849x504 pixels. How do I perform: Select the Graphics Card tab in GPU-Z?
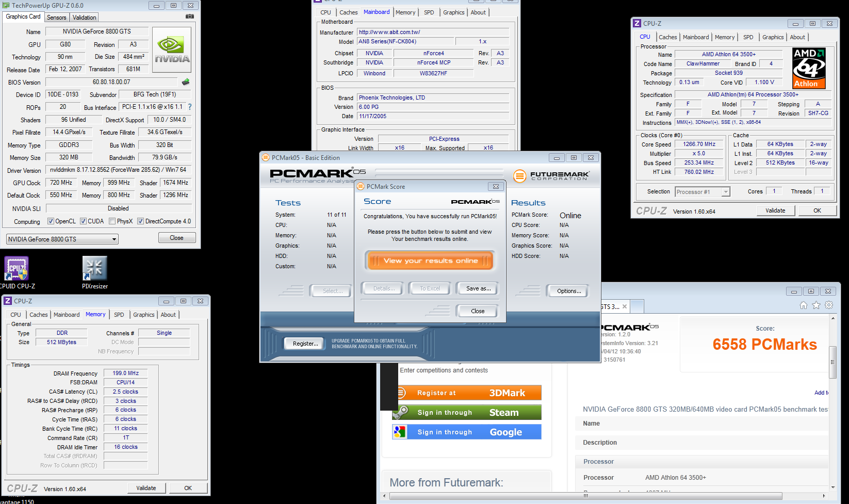click(x=23, y=17)
